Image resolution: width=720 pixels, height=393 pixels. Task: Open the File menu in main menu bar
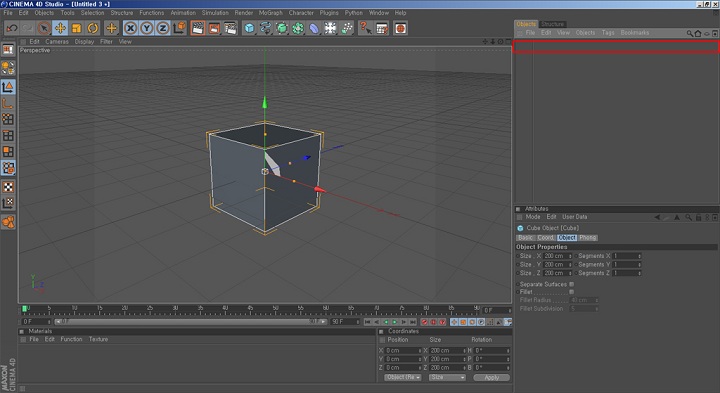point(8,13)
